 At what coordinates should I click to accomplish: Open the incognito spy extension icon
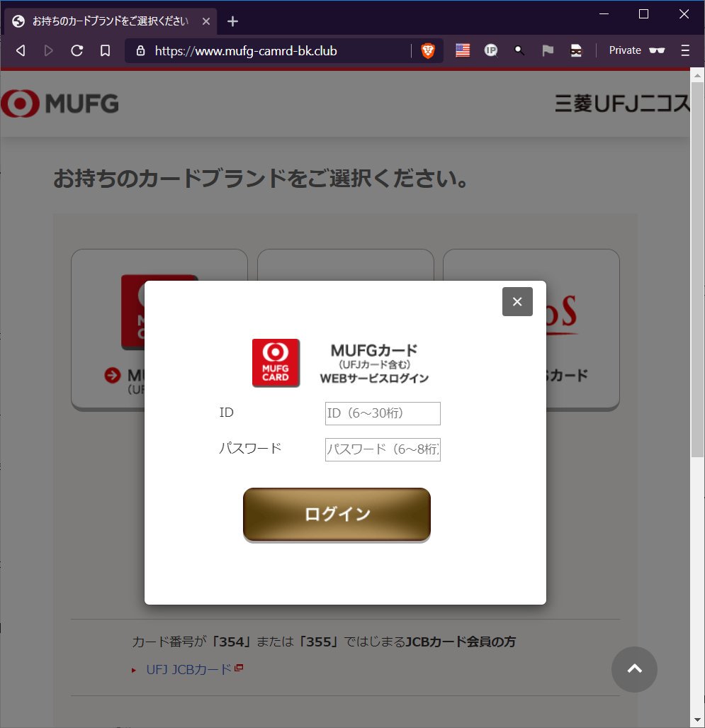pos(576,50)
